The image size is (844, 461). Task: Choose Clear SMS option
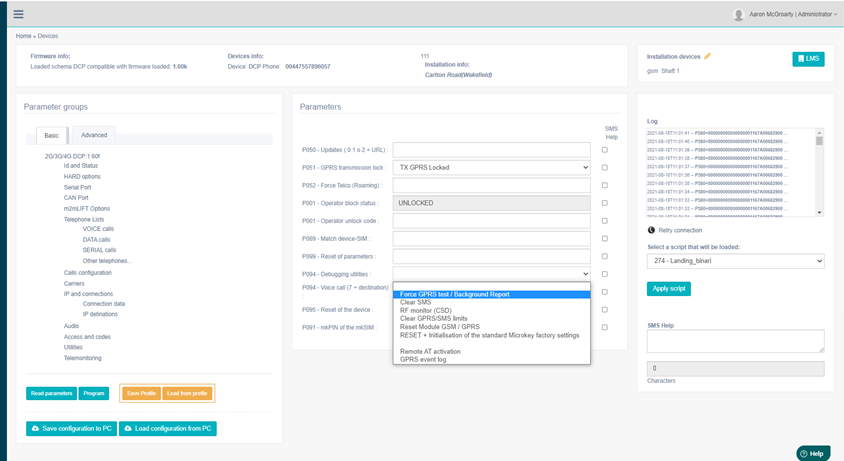(491, 302)
